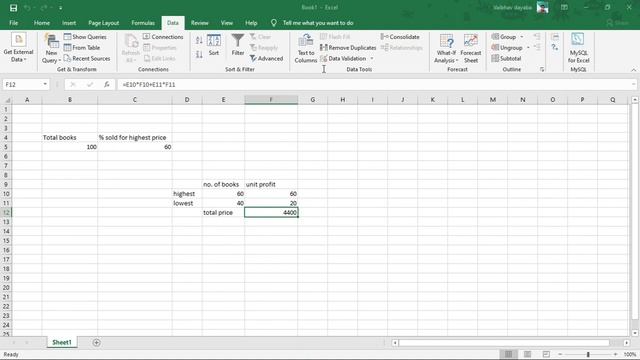Open the New Query dropdown

51,49
